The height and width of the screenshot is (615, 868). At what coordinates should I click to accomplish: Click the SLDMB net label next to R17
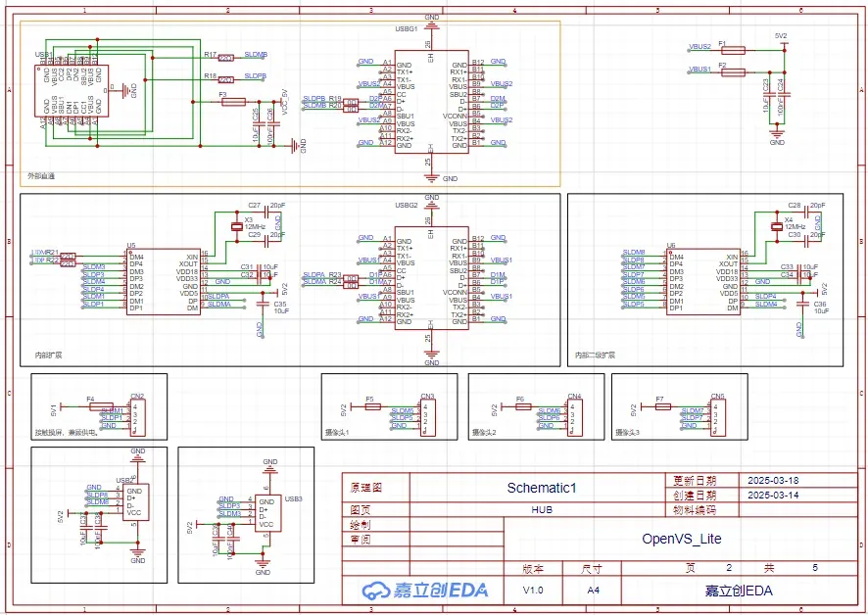(x=256, y=55)
